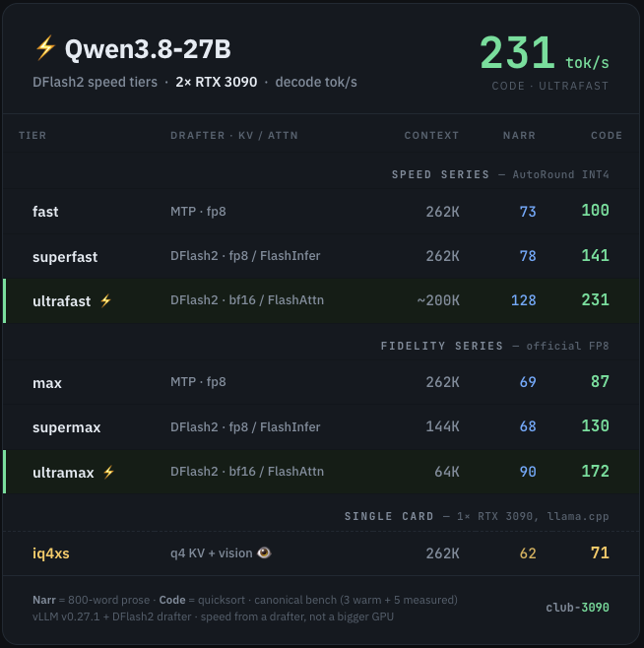644x648 pixels.
Task: Click code value 130 in supermax row
Action: pos(595,425)
